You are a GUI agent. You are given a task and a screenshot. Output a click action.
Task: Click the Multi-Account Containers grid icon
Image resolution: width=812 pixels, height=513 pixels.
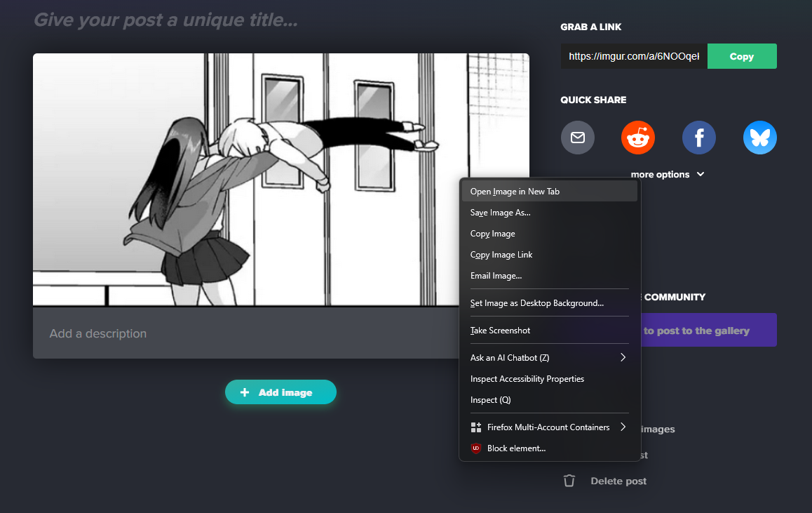tap(476, 427)
